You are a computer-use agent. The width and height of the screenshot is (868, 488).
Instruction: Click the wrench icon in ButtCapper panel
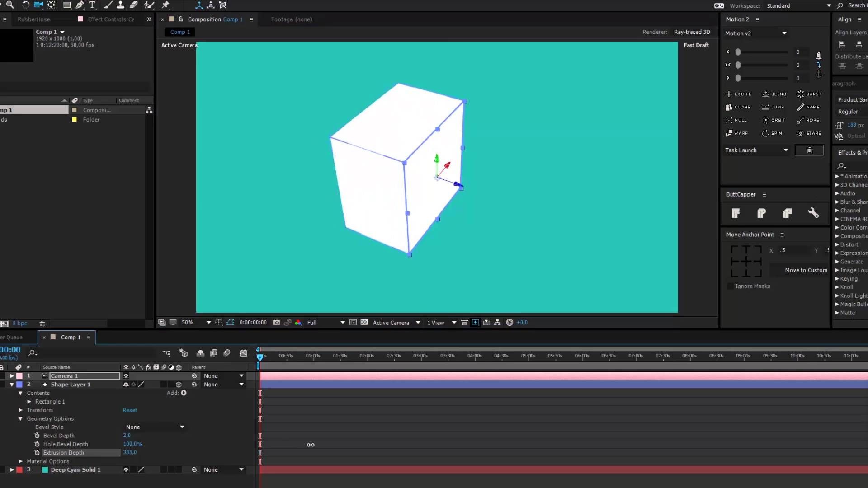(x=813, y=213)
